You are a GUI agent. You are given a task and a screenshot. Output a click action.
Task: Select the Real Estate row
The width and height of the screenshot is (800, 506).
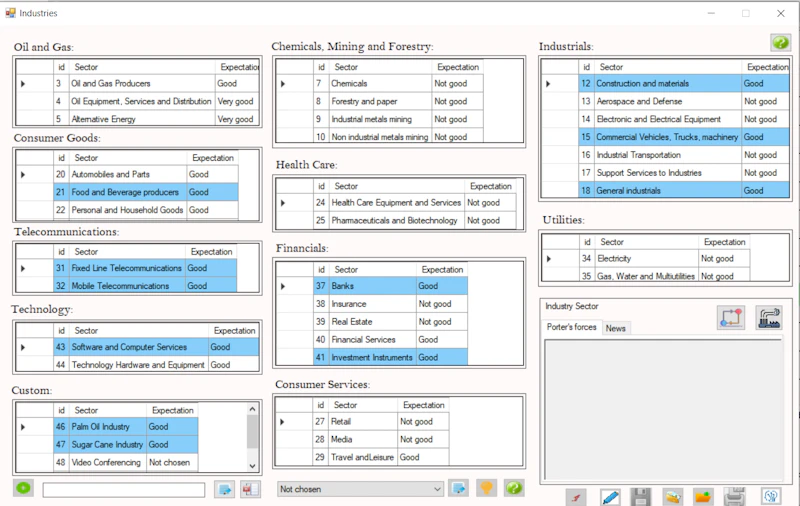(x=372, y=322)
